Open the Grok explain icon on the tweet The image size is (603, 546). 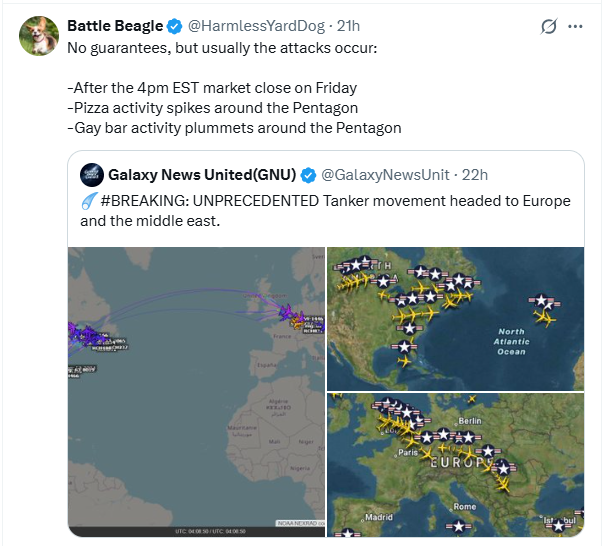(547, 27)
